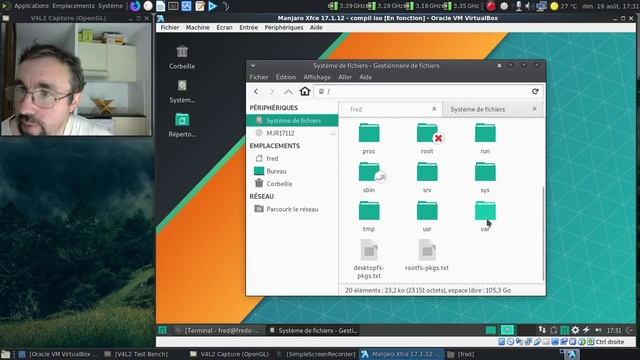Switch to [fred] window in host taskbar
The height and width of the screenshot is (360, 640).
pos(460,354)
